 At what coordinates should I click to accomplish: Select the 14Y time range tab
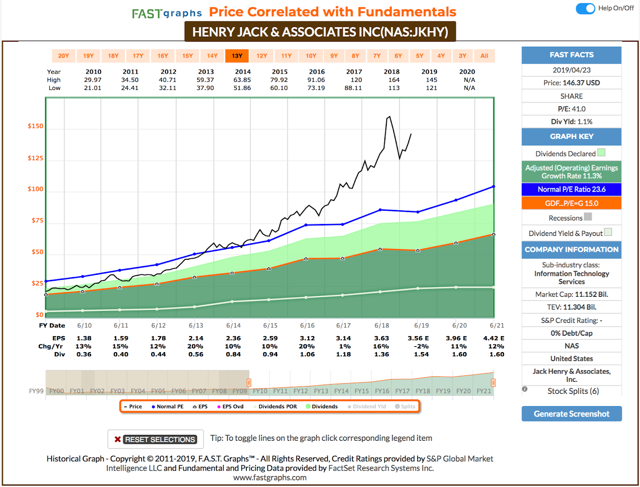[212, 56]
